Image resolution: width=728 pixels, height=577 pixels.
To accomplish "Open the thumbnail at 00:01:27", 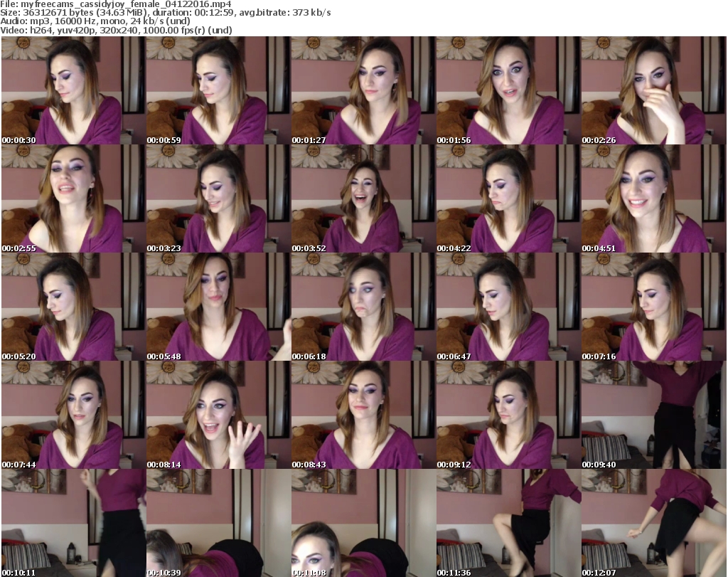I will click(x=363, y=90).
